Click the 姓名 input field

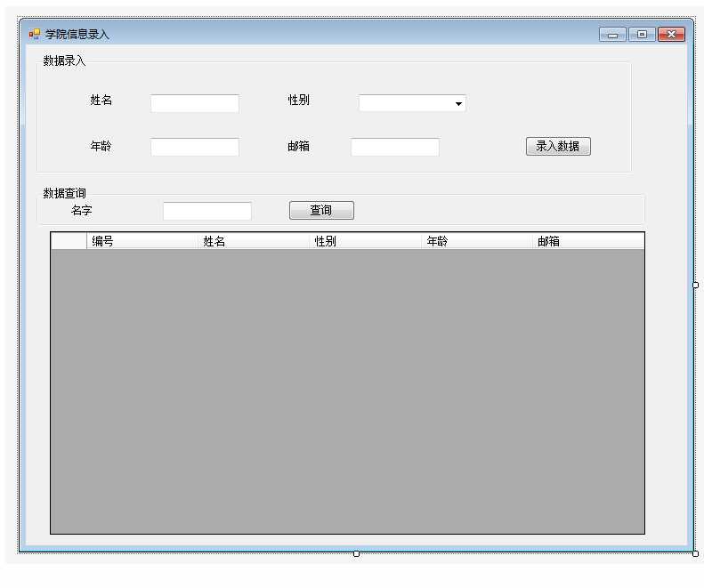(x=195, y=103)
